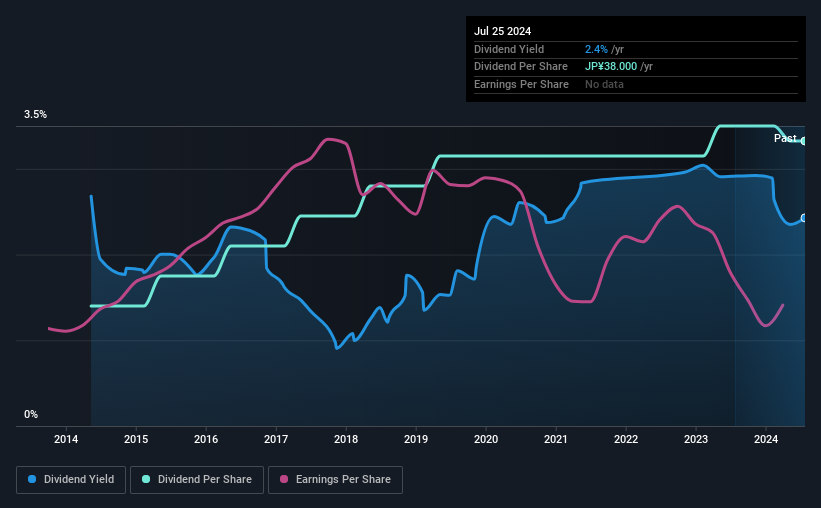Image resolution: width=821 pixels, height=508 pixels.
Task: Click the blue Dividend Yield endpoint marker
Action: 804,218
